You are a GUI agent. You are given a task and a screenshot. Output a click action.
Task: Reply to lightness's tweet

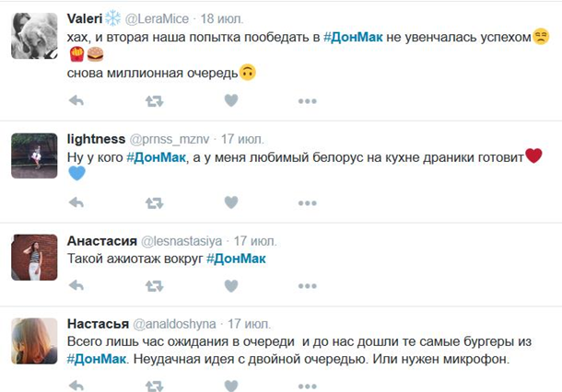click(x=76, y=202)
